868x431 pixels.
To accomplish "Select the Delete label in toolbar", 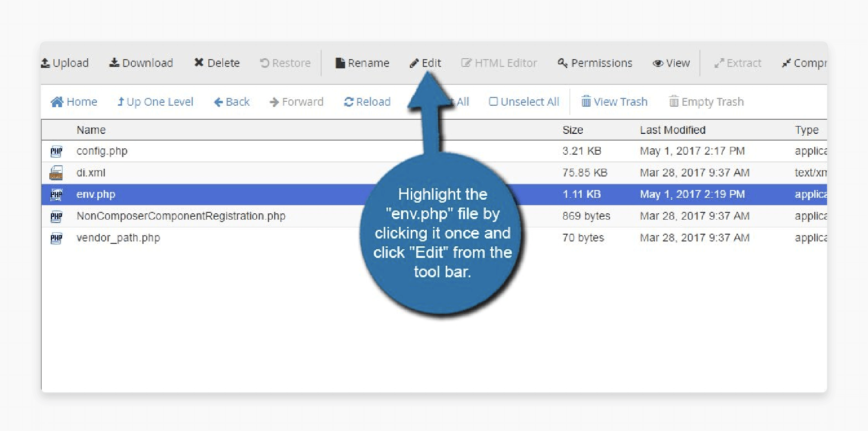I will (x=224, y=63).
